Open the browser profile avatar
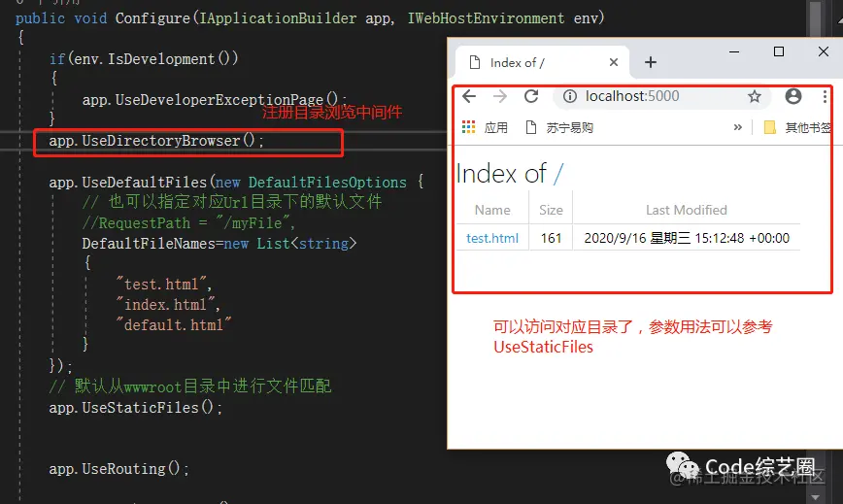The image size is (843, 504). (793, 96)
